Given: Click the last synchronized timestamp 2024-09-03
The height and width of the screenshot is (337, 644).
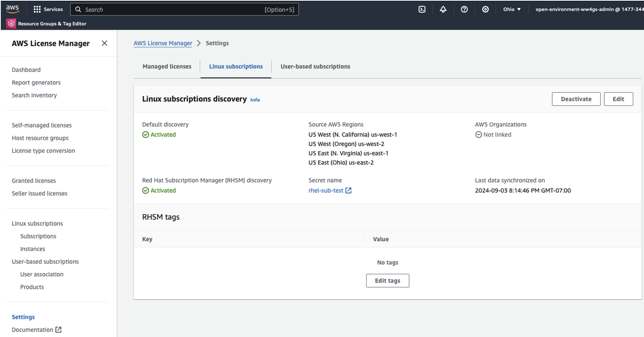Looking at the screenshot, I should (523, 190).
